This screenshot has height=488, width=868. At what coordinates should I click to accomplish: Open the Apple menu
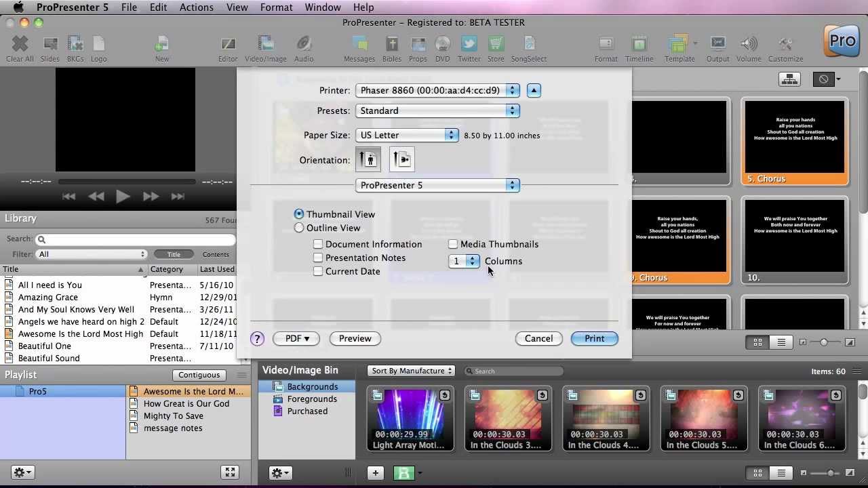click(x=18, y=7)
